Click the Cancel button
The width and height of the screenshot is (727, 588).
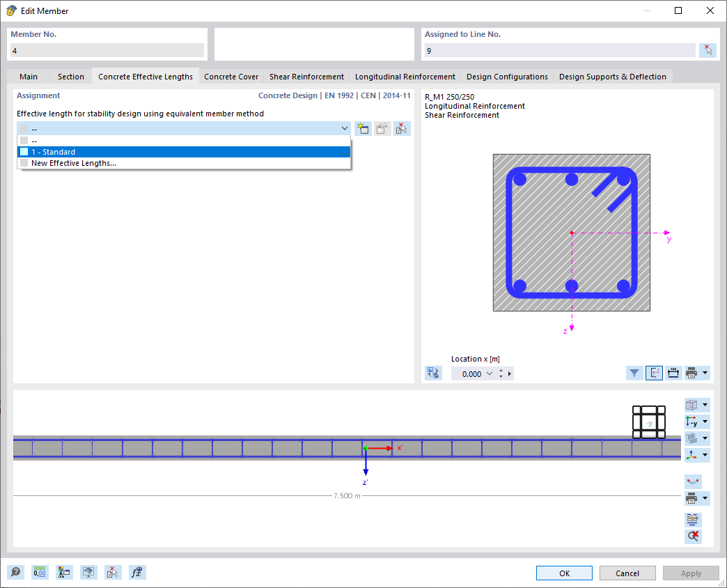point(627,573)
